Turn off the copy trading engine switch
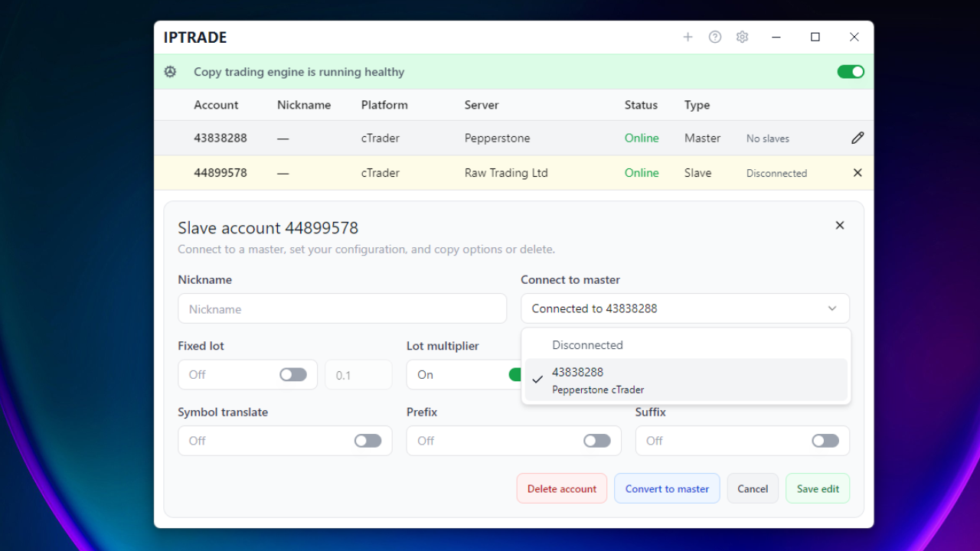This screenshot has height=551, width=980. [x=850, y=72]
